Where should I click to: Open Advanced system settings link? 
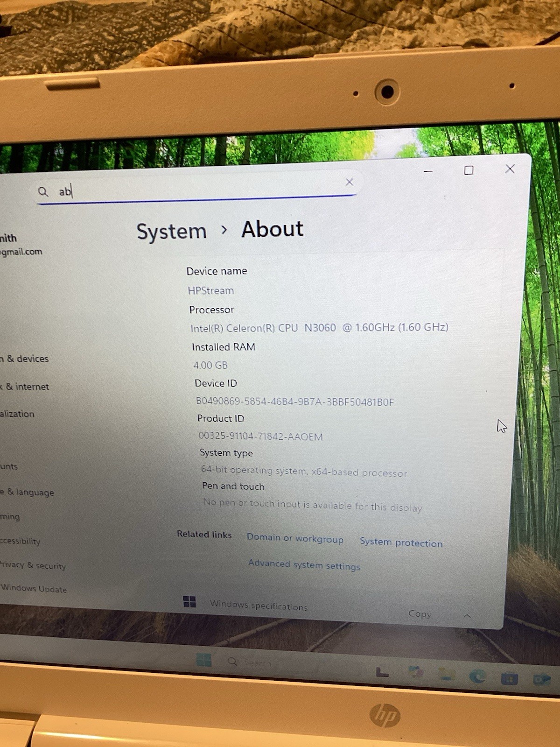tap(304, 565)
